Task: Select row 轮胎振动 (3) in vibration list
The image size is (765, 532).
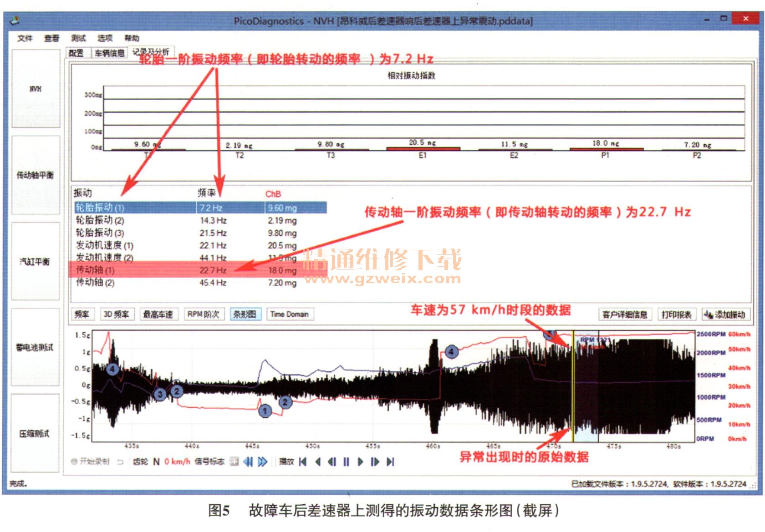Action: pyautogui.click(x=201, y=233)
